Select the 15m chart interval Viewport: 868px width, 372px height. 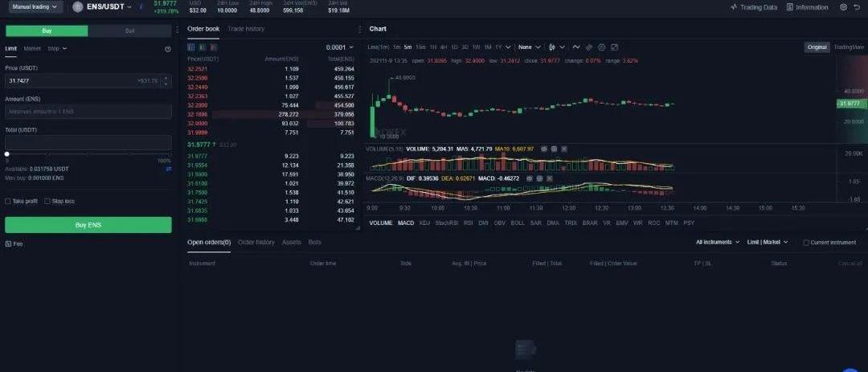420,47
